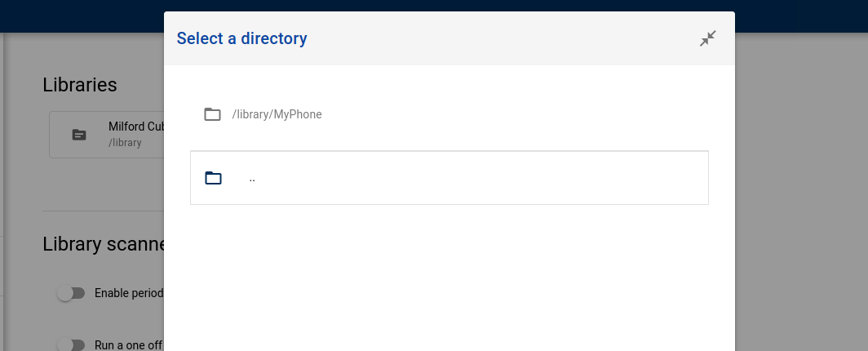Click the '..' text label
868x351 pixels.
pos(252,178)
